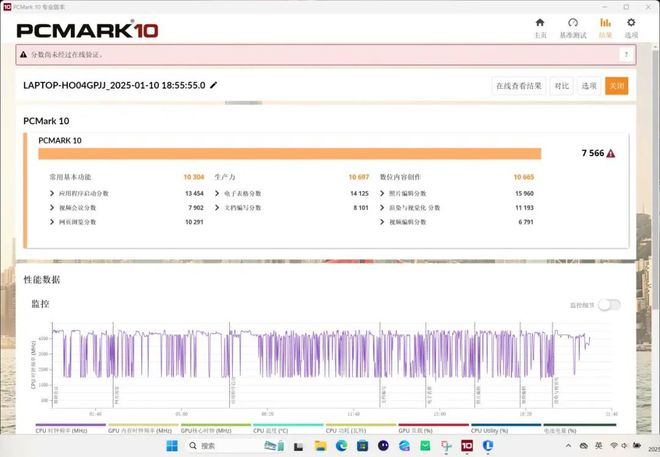Open Microsoft Store from taskbar
The width and height of the screenshot is (660, 457).
coord(362,446)
